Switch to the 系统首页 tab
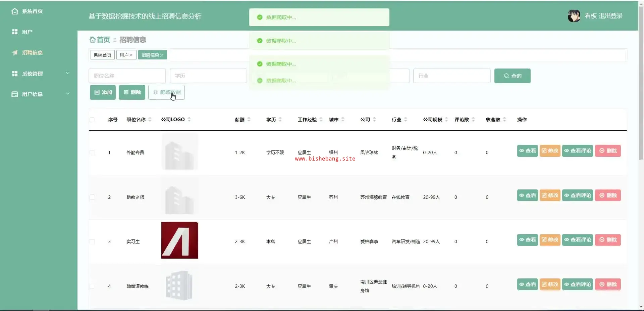The image size is (644, 311). pos(102,55)
